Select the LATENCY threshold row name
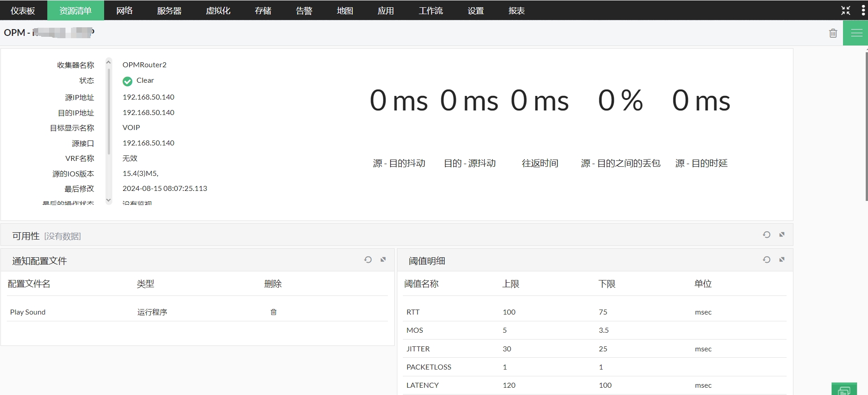This screenshot has height=395, width=868. [x=422, y=385]
